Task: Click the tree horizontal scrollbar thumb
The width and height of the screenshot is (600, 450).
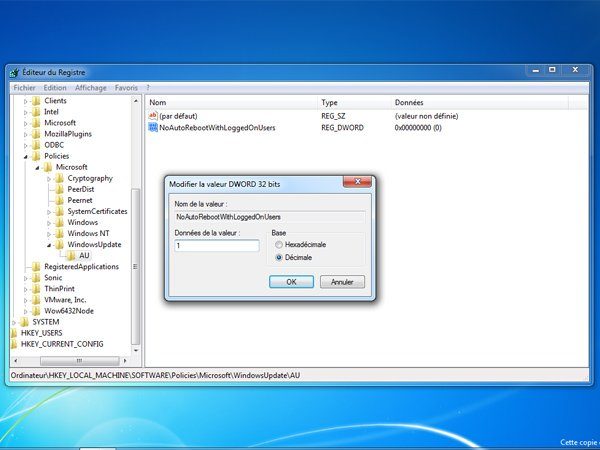Action: (80, 361)
